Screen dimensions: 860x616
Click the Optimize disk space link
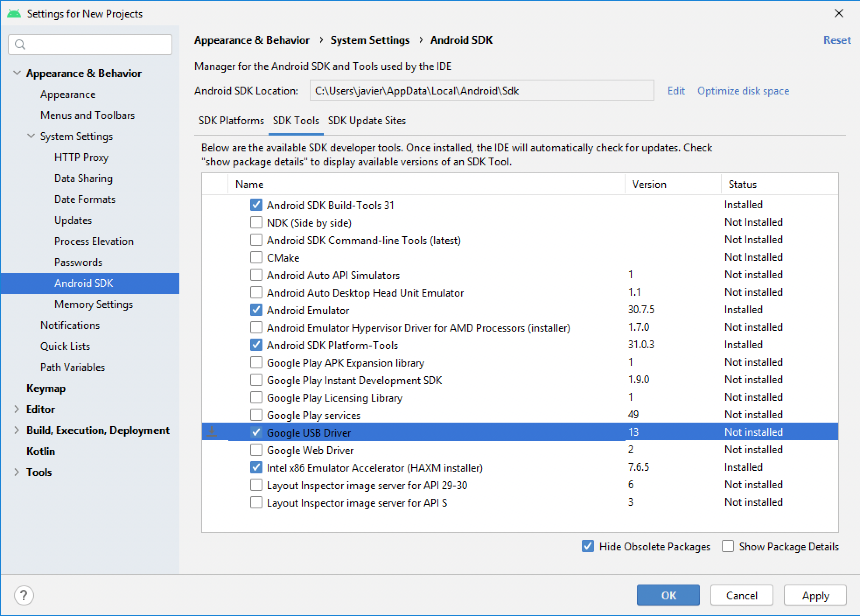coord(743,91)
